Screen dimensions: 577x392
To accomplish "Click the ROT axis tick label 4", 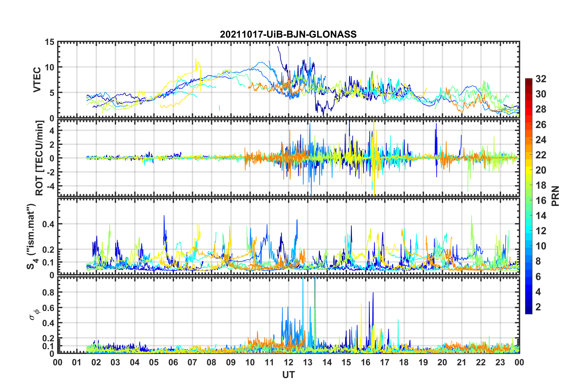I will tap(52, 130).
